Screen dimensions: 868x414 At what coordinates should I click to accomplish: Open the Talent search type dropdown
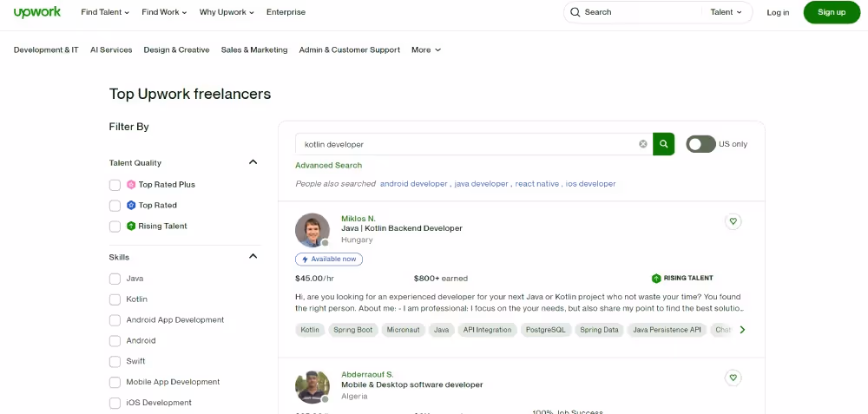coord(727,12)
